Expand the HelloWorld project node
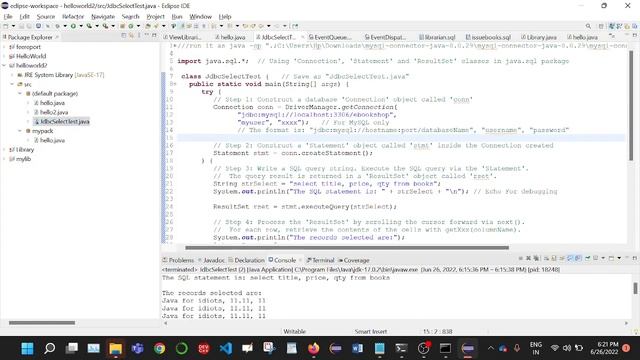 [4, 56]
